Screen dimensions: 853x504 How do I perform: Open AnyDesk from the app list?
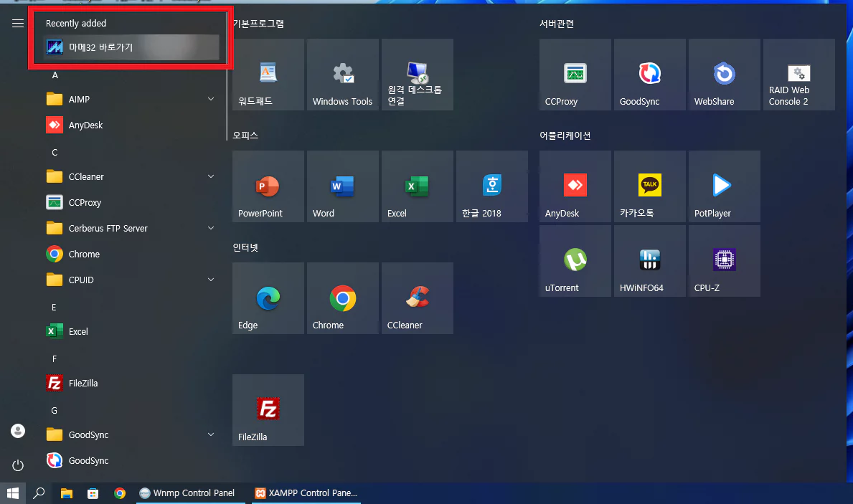point(131,125)
